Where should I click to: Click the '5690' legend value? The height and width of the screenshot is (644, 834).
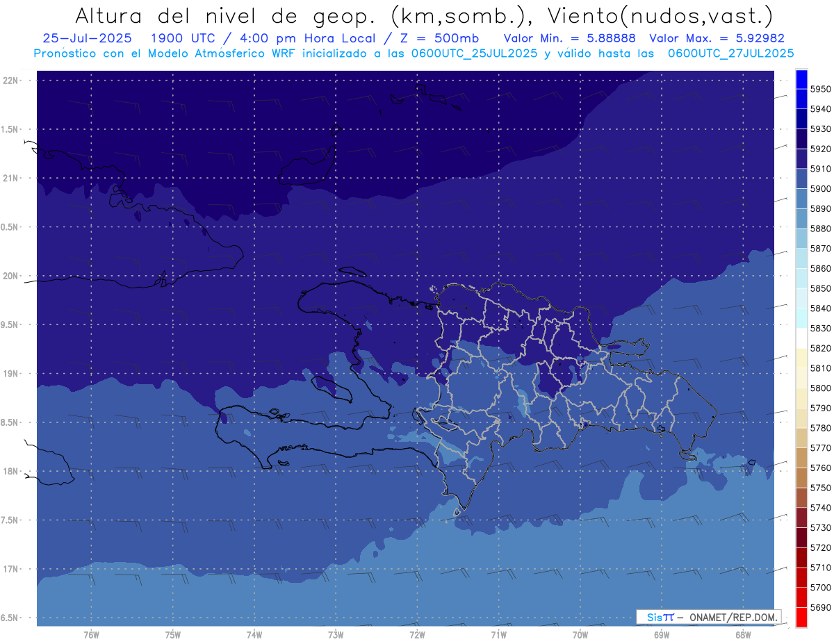[820, 607]
